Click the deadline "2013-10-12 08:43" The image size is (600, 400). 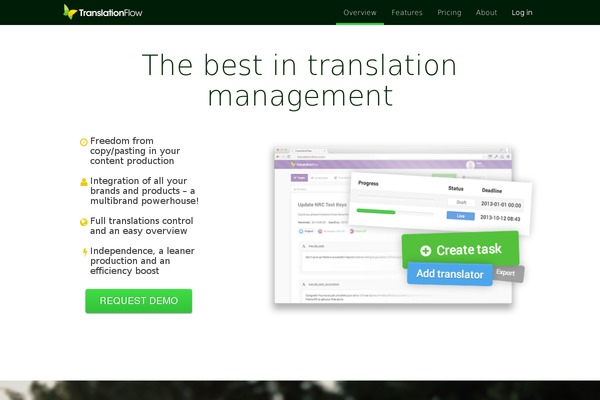(500, 218)
